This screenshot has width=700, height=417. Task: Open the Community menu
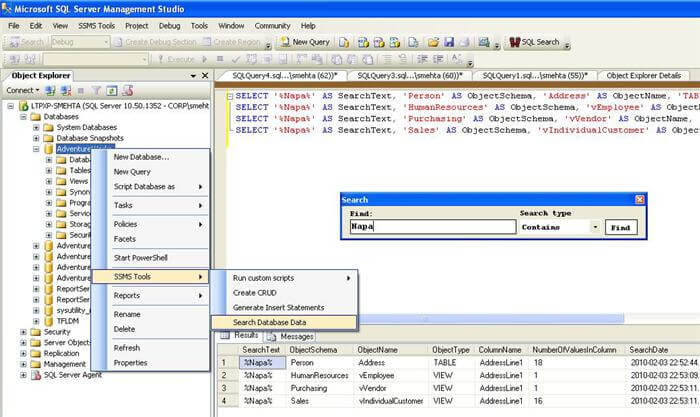[x=272, y=26]
